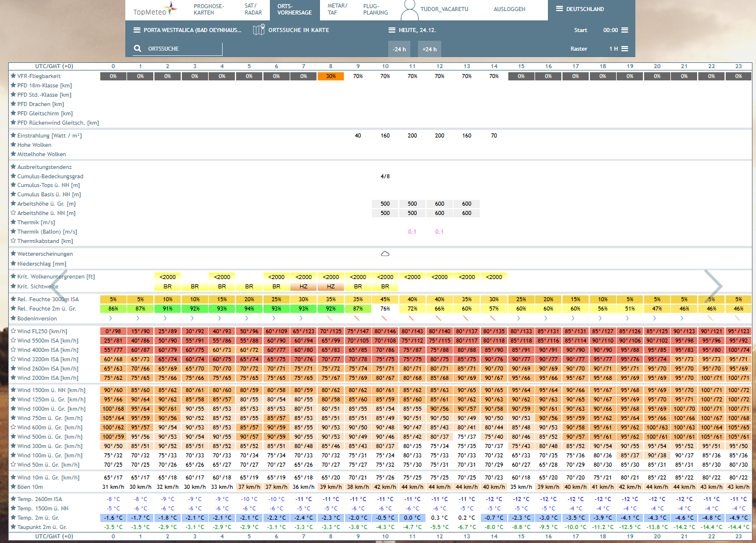Open the Porta Westfalica location dropdown
The height and width of the screenshot is (543, 756).
[x=188, y=30]
